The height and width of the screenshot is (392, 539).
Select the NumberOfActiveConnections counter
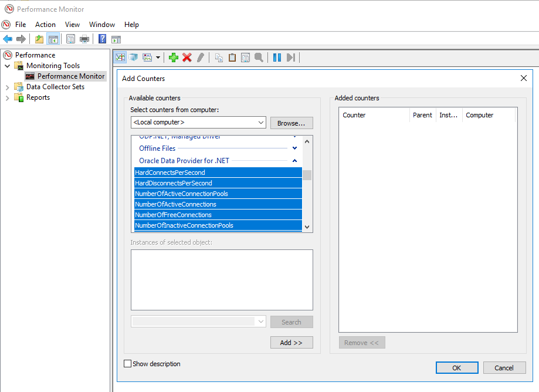(x=176, y=204)
